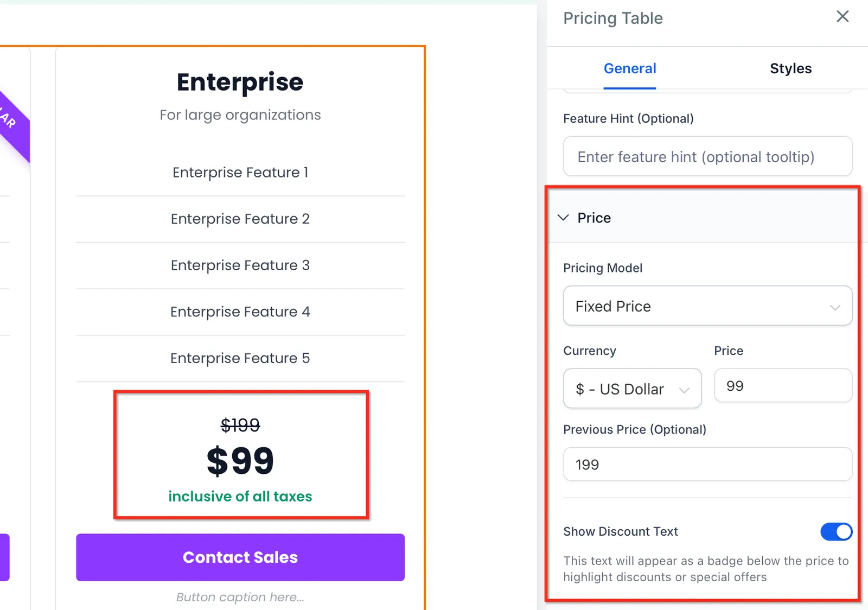Click the inclusive of all taxes text
This screenshot has height=610, width=868.
pos(240,497)
